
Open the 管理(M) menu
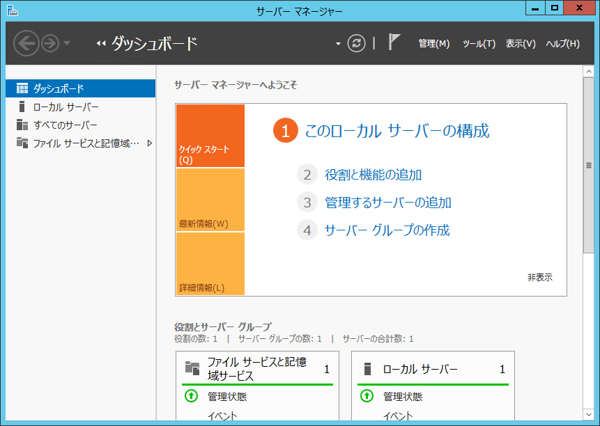click(434, 44)
